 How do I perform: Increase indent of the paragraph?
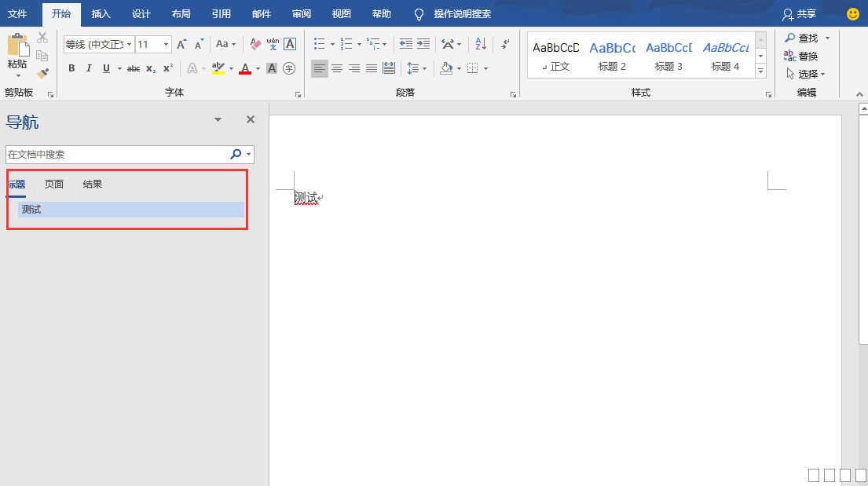click(x=423, y=44)
